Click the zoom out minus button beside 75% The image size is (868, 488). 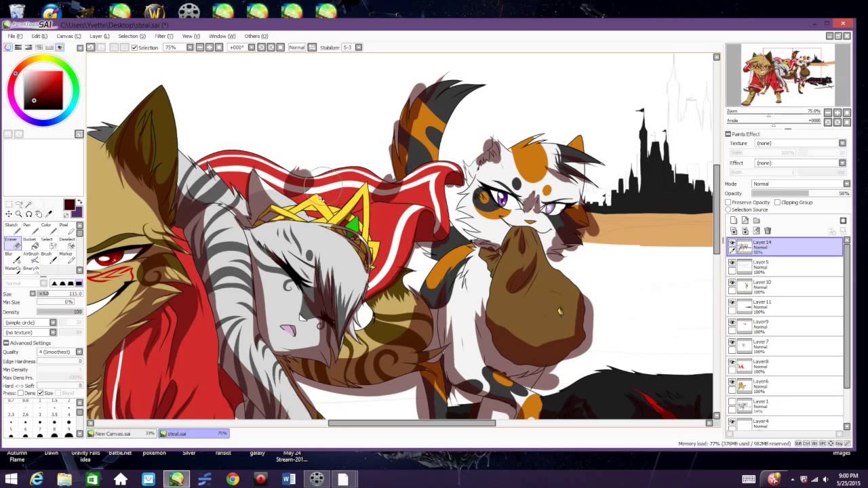(x=200, y=47)
